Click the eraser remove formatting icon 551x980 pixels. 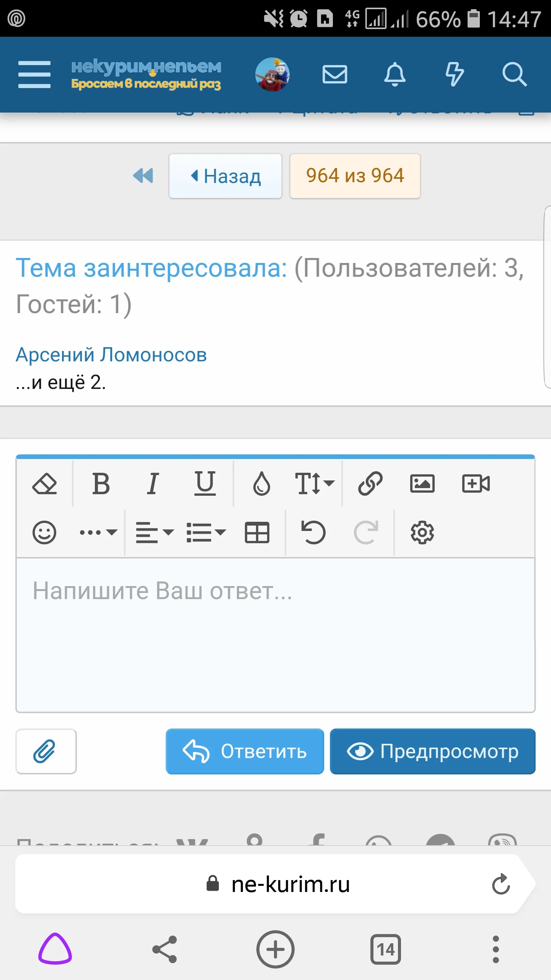(44, 483)
